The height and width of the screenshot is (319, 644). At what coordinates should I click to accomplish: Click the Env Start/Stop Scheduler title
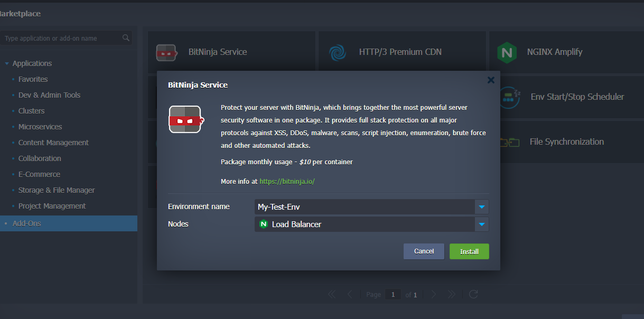577,97
